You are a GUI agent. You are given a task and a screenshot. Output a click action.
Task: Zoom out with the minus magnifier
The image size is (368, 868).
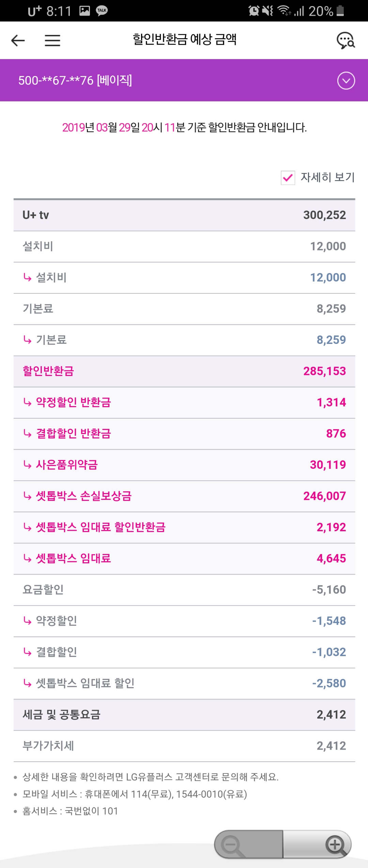point(232,845)
